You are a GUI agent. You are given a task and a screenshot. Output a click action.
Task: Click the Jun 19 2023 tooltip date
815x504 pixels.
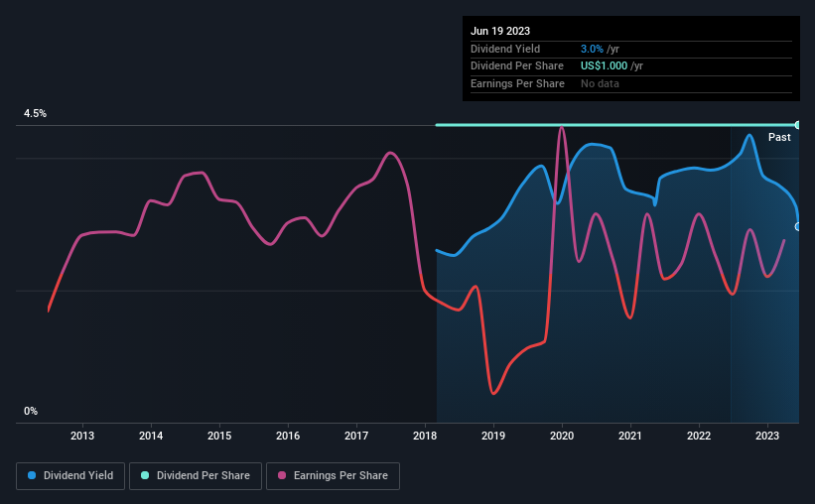tap(500, 31)
